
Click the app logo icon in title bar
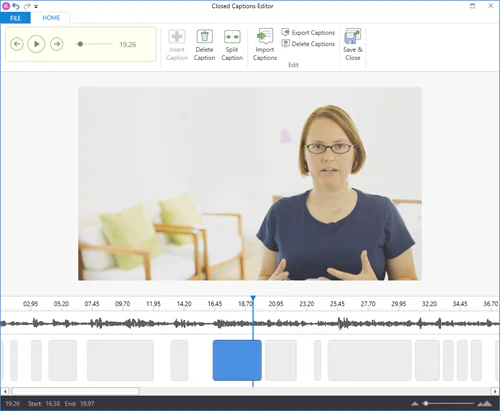[6, 6]
